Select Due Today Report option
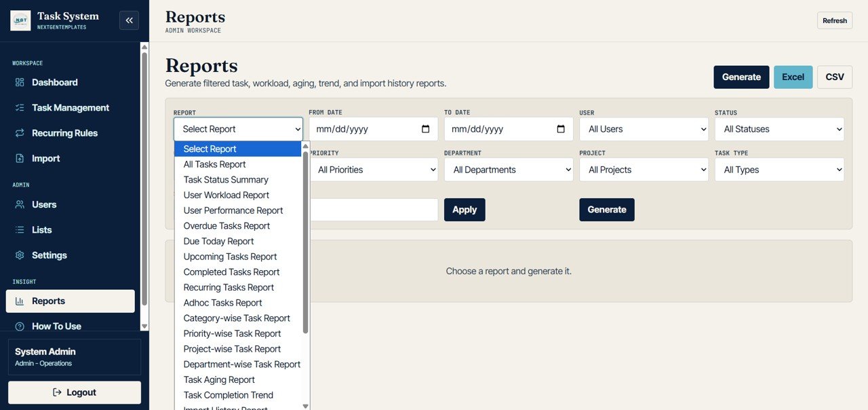The image size is (868, 410). (x=238, y=241)
